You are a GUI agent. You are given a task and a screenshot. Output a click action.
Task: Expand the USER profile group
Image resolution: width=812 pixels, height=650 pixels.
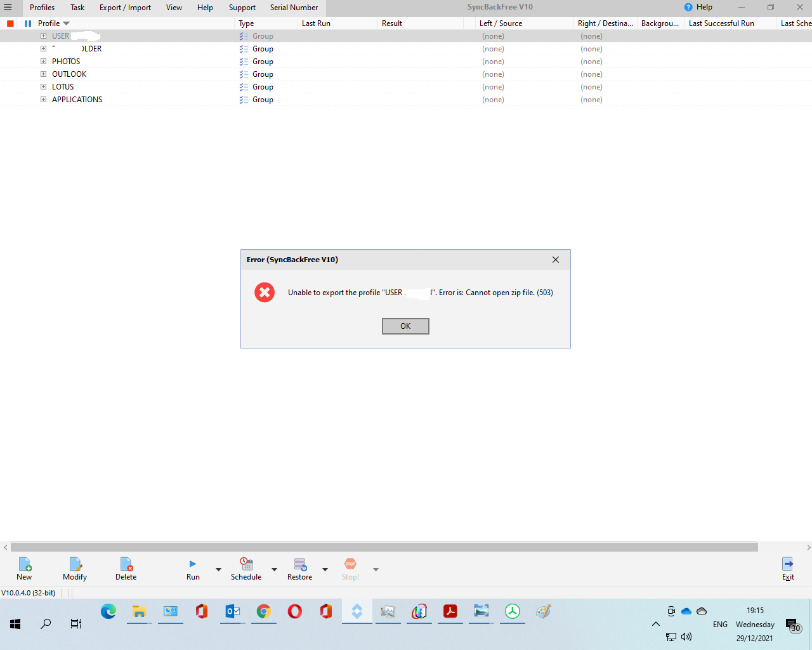[43, 36]
